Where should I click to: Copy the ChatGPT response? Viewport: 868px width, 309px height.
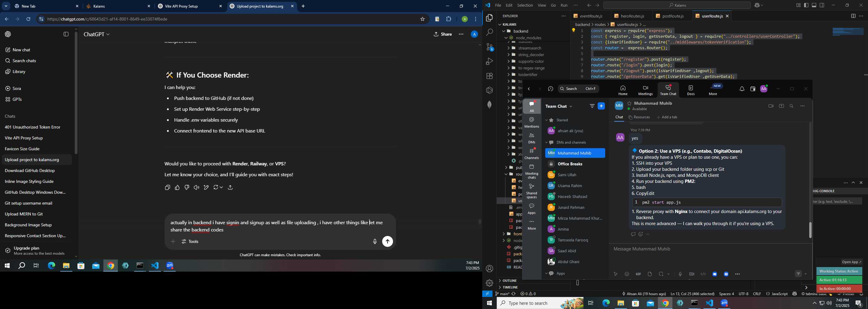click(168, 188)
